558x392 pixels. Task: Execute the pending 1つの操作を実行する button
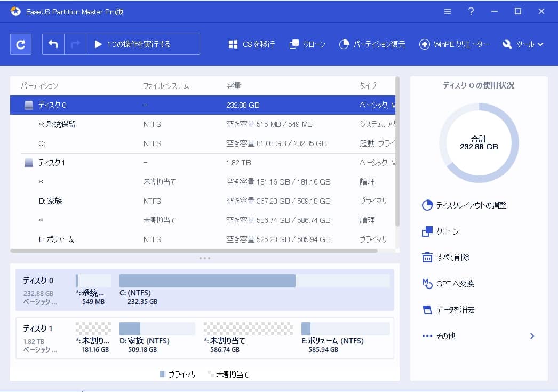click(143, 44)
